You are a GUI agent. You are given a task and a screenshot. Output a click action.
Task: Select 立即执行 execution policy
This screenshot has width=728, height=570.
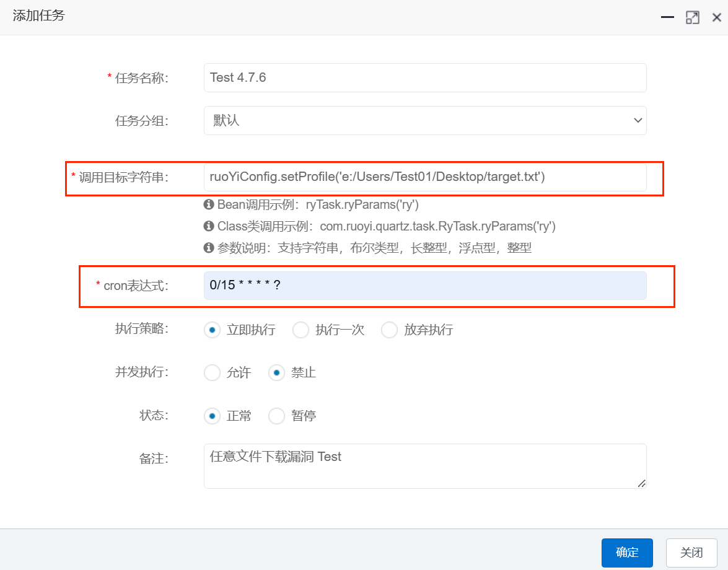tap(212, 330)
